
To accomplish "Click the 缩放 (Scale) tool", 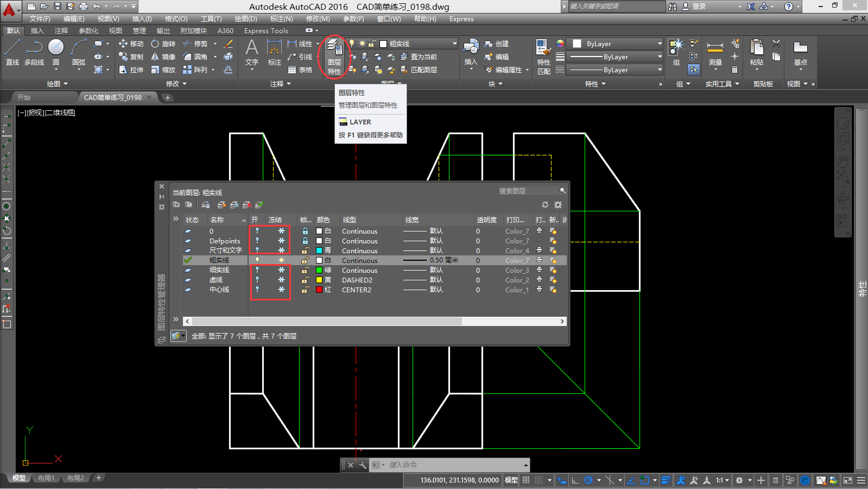I will tap(163, 70).
